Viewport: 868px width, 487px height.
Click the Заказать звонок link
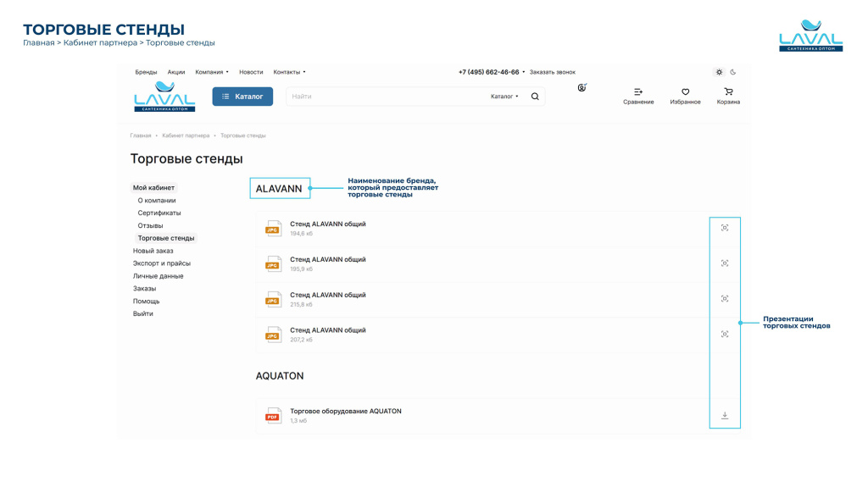pos(552,73)
